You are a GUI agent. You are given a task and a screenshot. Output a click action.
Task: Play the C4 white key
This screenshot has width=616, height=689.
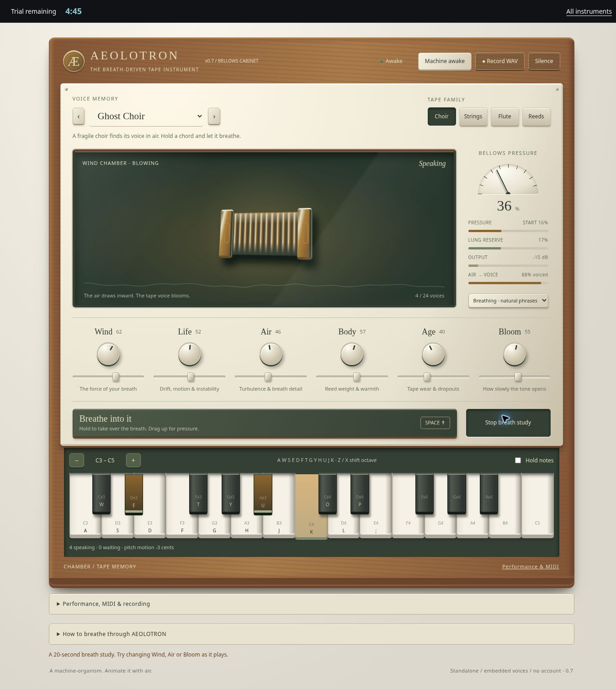coord(311,525)
